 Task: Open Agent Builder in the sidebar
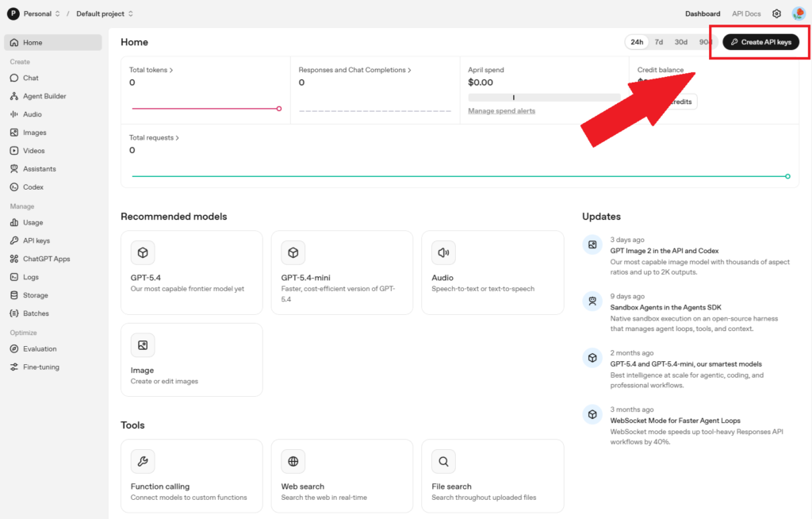(x=44, y=96)
